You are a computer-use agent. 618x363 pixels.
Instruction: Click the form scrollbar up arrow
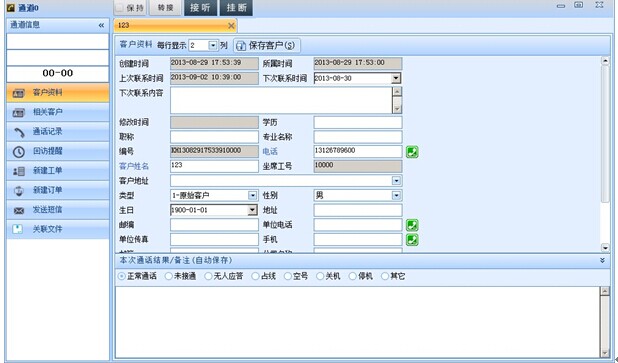click(605, 61)
